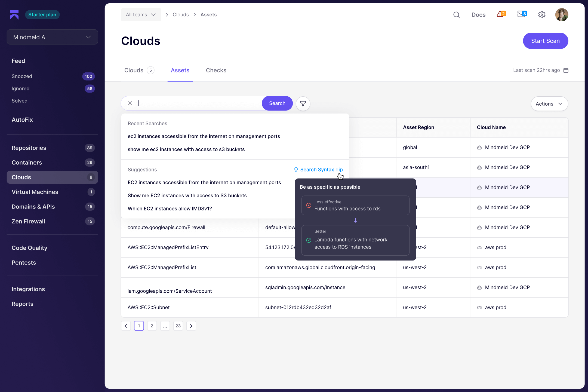This screenshot has width=588, height=392.
Task: Open the user profile avatar
Action: tap(561, 15)
